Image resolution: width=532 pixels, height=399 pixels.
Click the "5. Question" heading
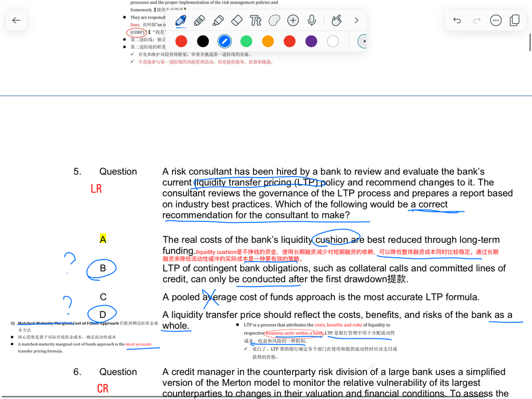pyautogui.click(x=105, y=171)
